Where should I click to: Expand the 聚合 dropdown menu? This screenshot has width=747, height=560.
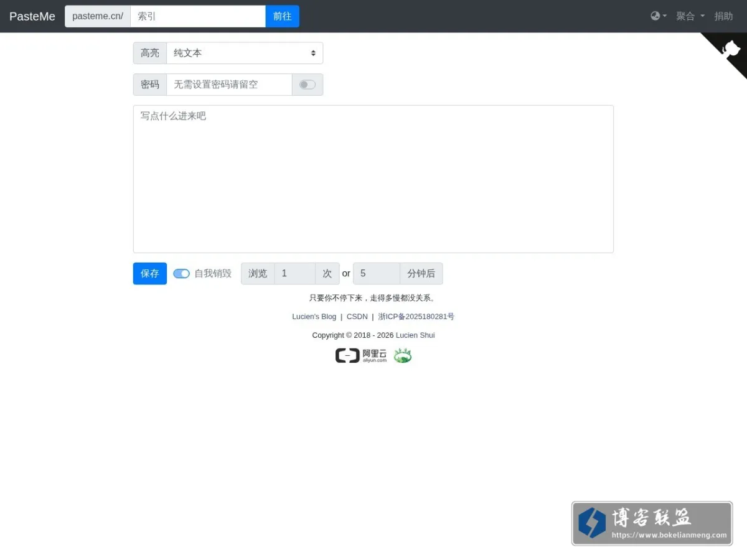[691, 16]
